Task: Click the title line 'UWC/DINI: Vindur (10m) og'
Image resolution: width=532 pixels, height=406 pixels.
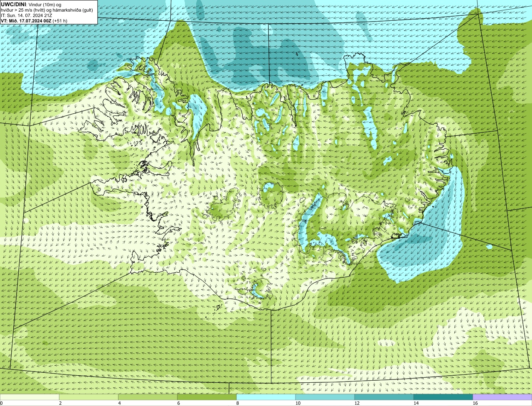Action: (31, 4)
